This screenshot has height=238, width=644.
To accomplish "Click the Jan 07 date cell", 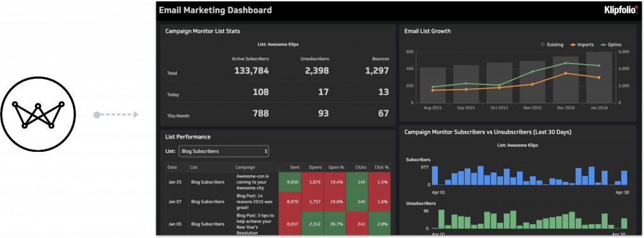I will coord(177,202).
